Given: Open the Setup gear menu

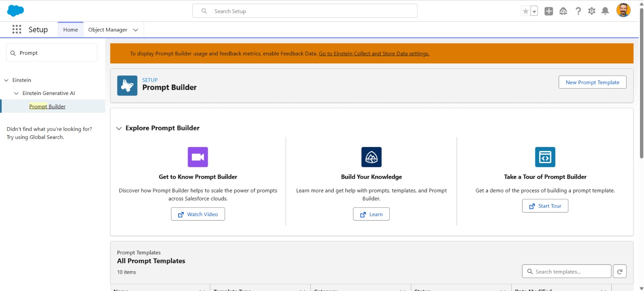Looking at the screenshot, I should [x=592, y=11].
